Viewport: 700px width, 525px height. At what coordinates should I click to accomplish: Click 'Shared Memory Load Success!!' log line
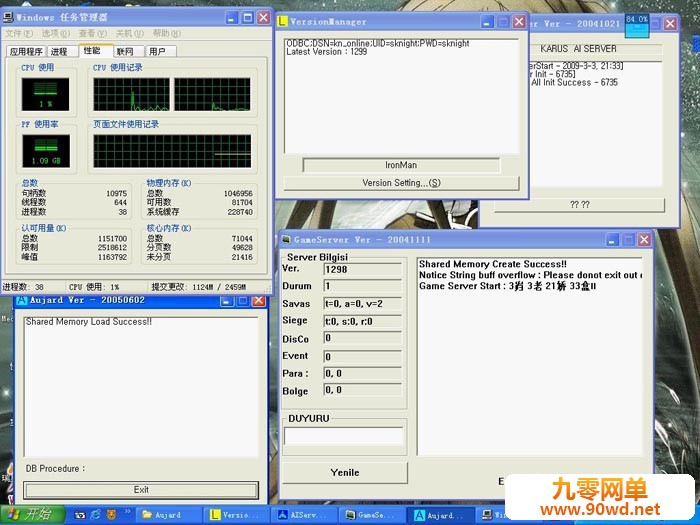coord(88,321)
